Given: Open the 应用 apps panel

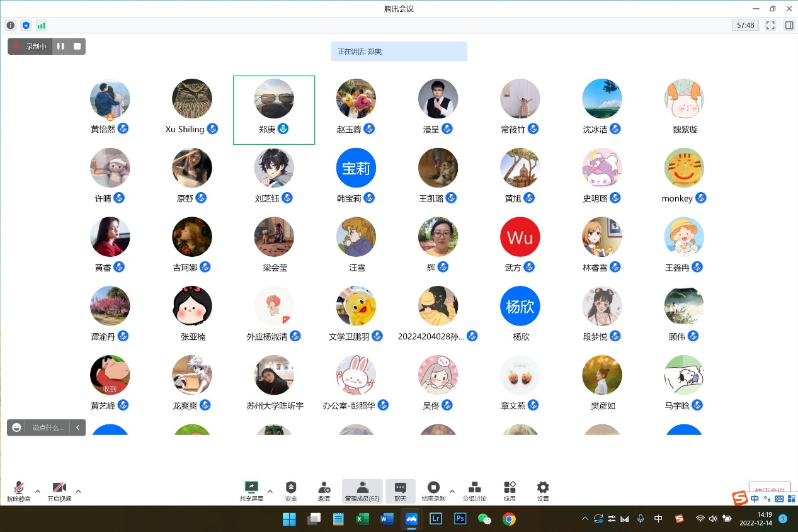Looking at the screenshot, I should (510, 490).
